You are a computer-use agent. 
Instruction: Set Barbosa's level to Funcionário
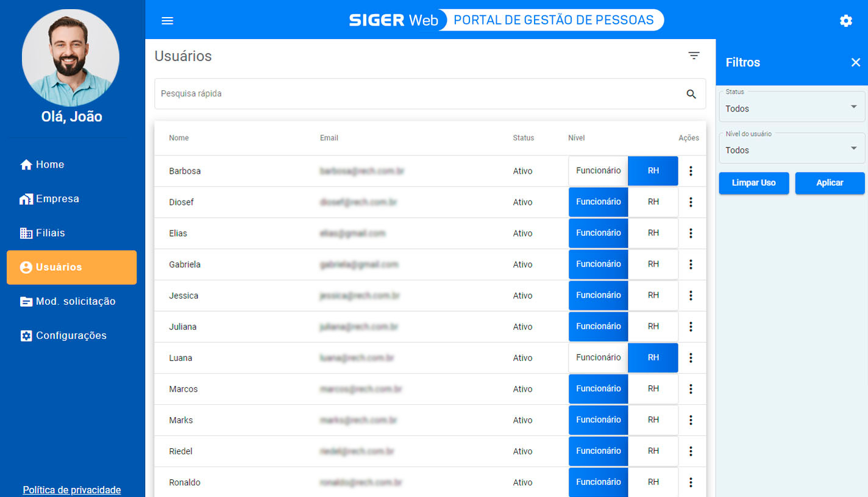click(598, 171)
